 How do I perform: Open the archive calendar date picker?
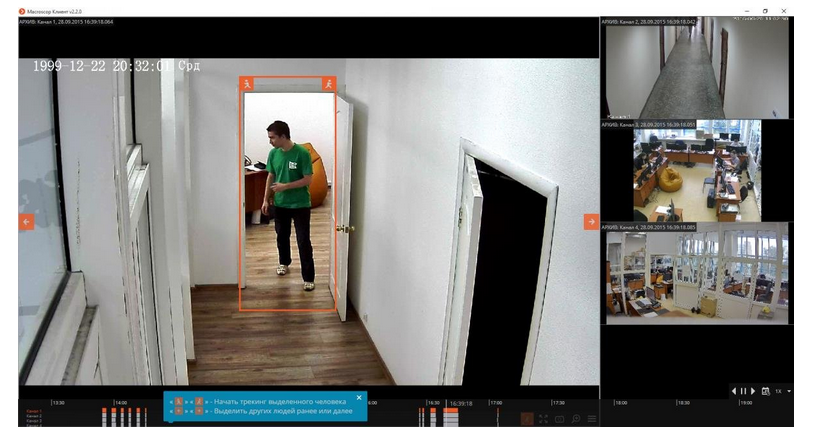coord(766,391)
